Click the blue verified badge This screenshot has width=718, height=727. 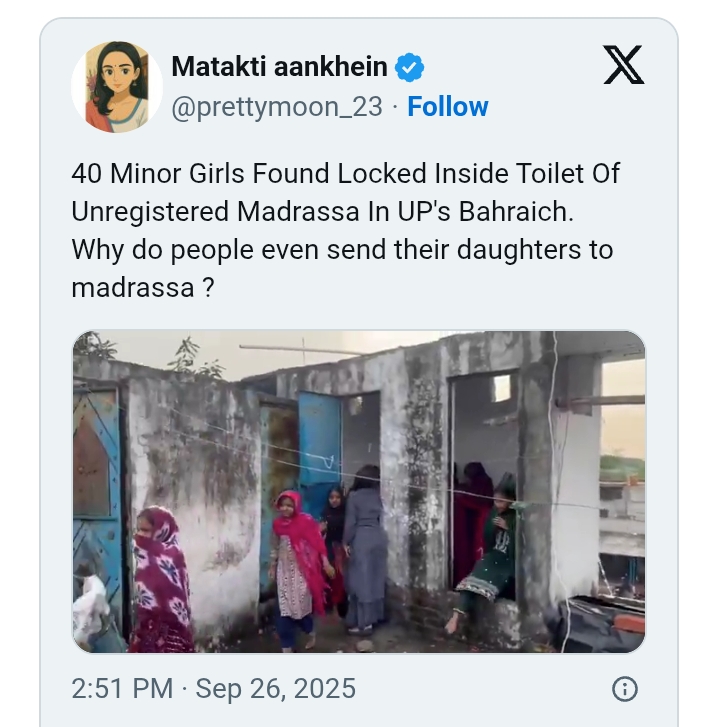click(410, 67)
